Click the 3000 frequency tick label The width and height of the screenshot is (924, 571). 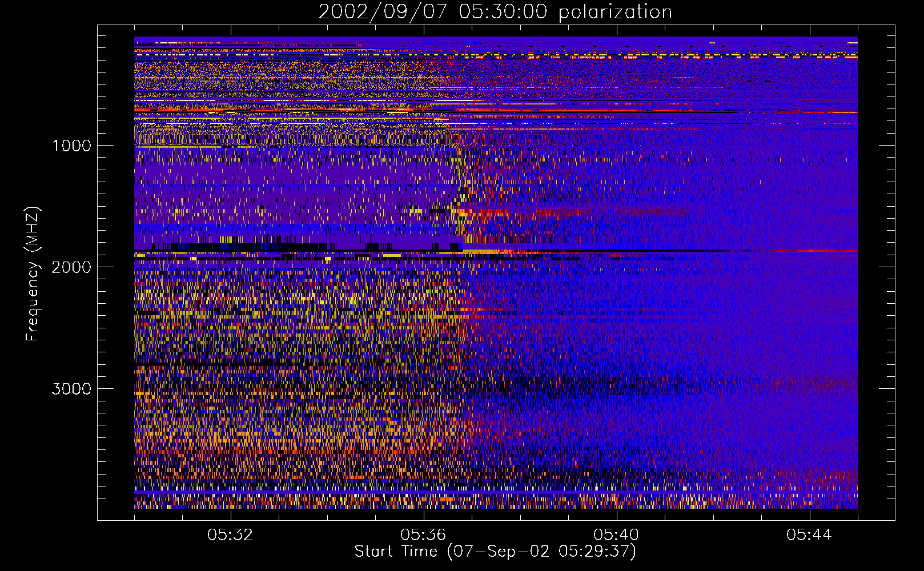(71, 389)
